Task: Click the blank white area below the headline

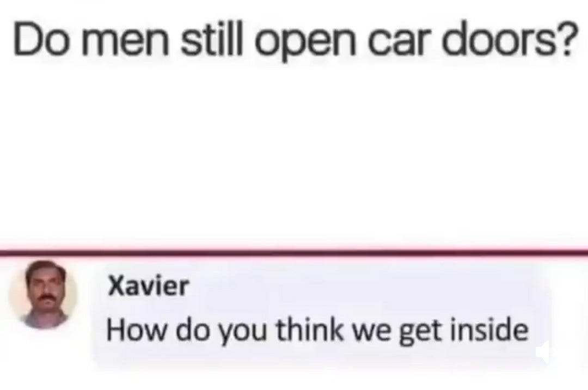Action: click(294, 150)
